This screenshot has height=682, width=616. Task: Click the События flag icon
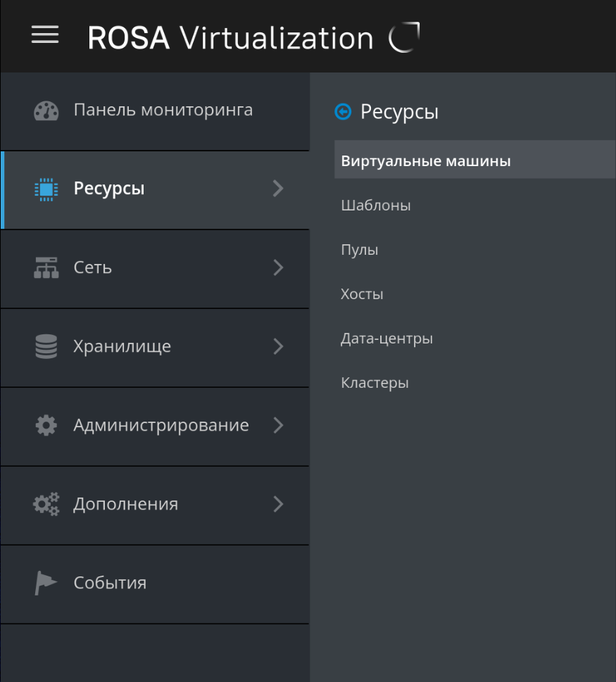(46, 583)
